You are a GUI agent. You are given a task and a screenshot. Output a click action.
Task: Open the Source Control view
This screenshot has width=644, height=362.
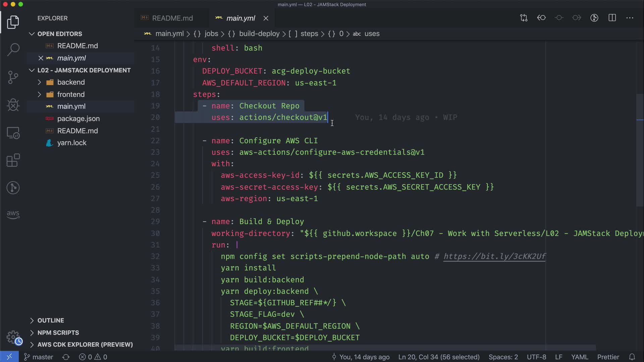(13, 77)
